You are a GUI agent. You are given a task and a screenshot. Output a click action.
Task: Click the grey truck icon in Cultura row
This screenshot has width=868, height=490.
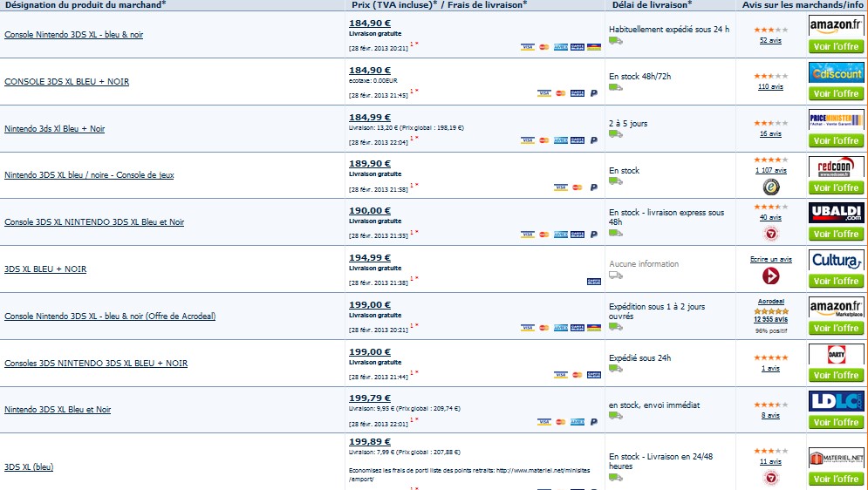coord(616,275)
